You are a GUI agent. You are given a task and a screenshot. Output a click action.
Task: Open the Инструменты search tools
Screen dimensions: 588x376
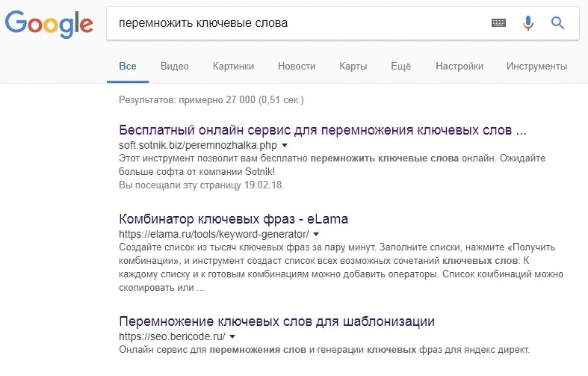pyautogui.click(x=536, y=66)
